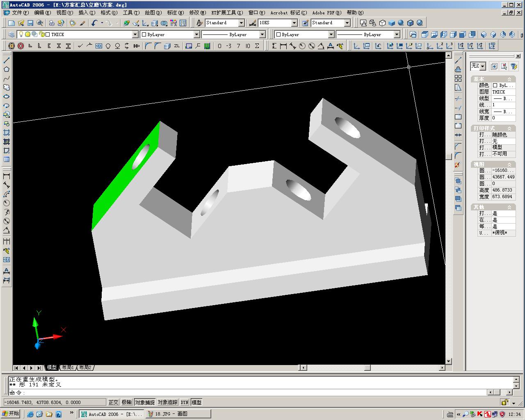Click the Top View cube icon
The image size is (525, 420).
tap(425, 34)
